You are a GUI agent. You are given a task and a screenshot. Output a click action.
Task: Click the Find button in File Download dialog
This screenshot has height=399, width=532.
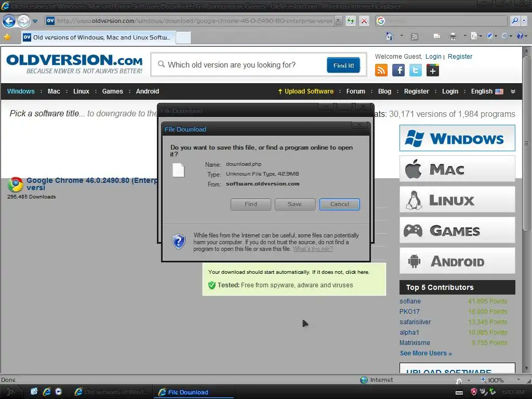click(251, 204)
